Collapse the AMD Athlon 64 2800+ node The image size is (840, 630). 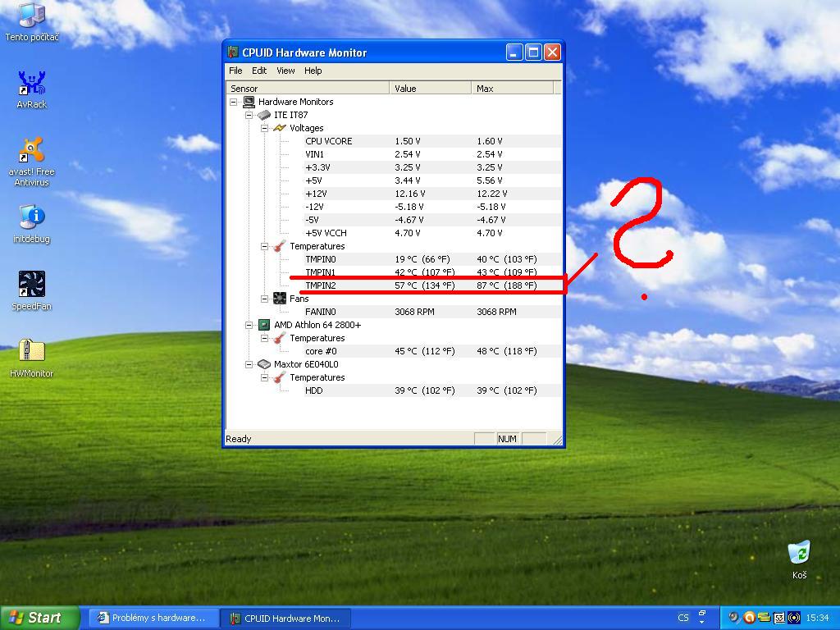[249, 325]
